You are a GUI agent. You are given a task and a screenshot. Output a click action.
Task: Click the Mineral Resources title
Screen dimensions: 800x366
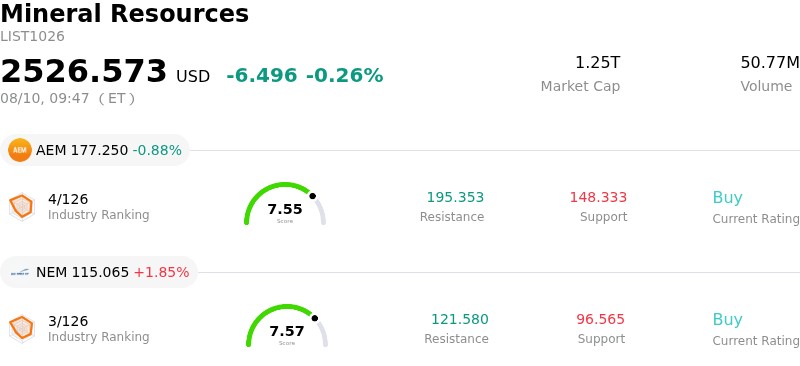124,13
